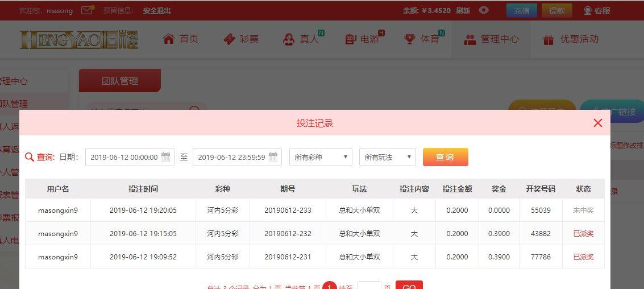Screen dimensions: 644x289
Task: Toggle the balance visibility eye icon
Action: coord(484,10)
